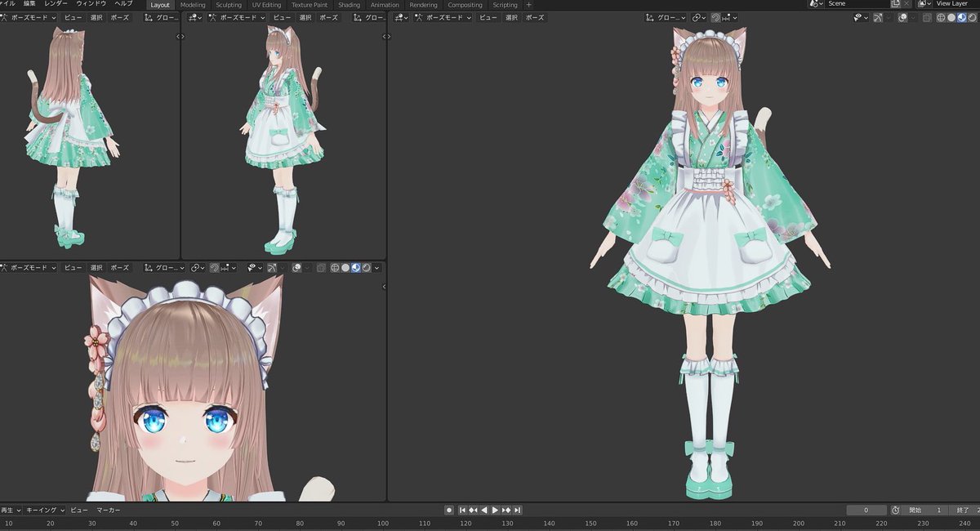Switch to the Sculpting workspace tab
980x531 pixels.
click(x=229, y=5)
